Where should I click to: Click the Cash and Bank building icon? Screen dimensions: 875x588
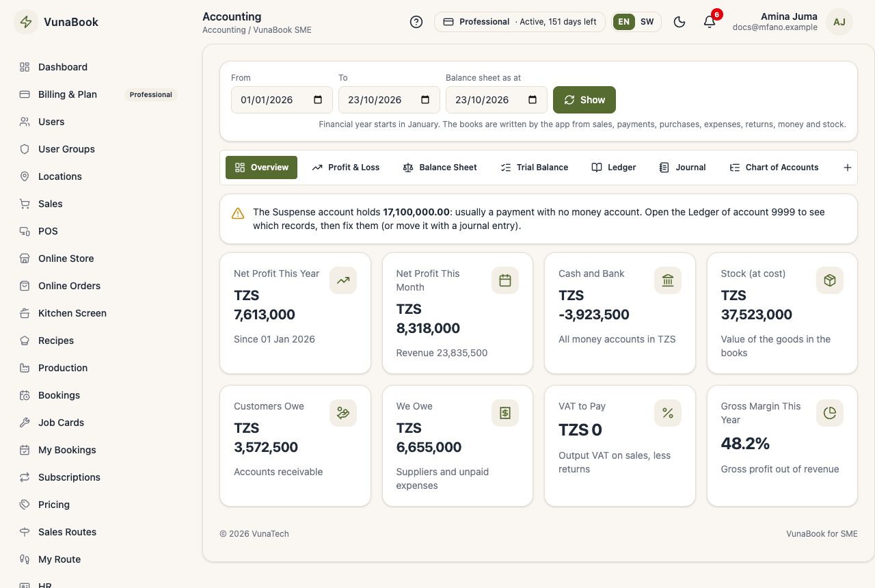pyautogui.click(x=668, y=280)
